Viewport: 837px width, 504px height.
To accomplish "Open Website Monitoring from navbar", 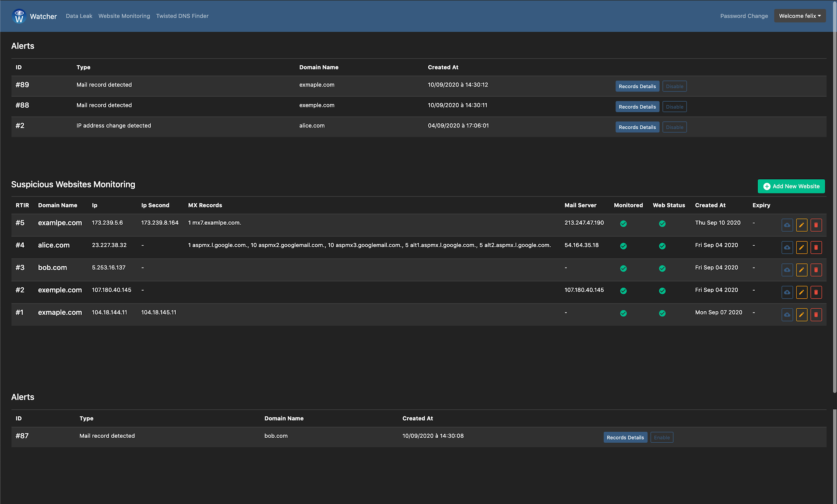I will [124, 16].
